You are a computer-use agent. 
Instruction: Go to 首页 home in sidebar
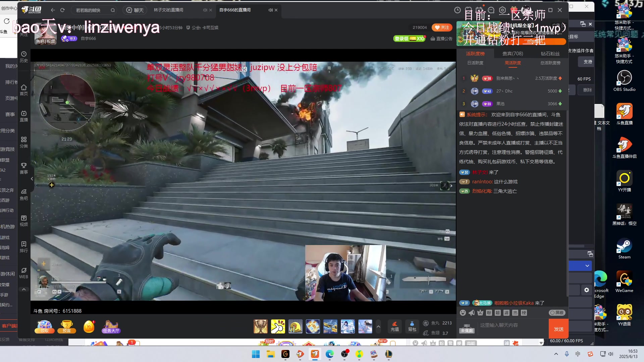(x=23, y=90)
